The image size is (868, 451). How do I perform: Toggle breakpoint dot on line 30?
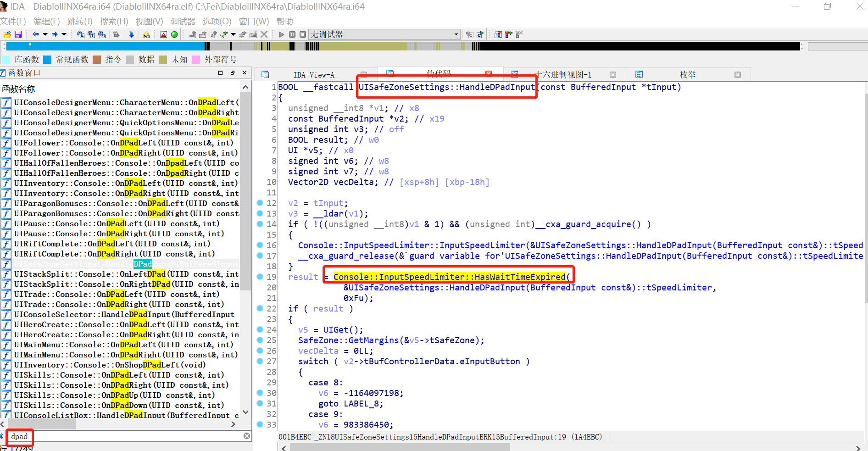[260, 393]
